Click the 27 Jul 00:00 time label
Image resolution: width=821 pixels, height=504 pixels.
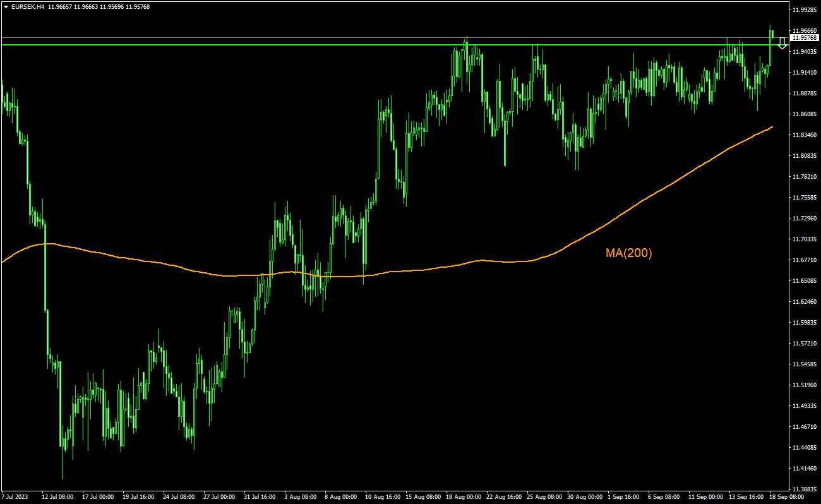point(219,497)
